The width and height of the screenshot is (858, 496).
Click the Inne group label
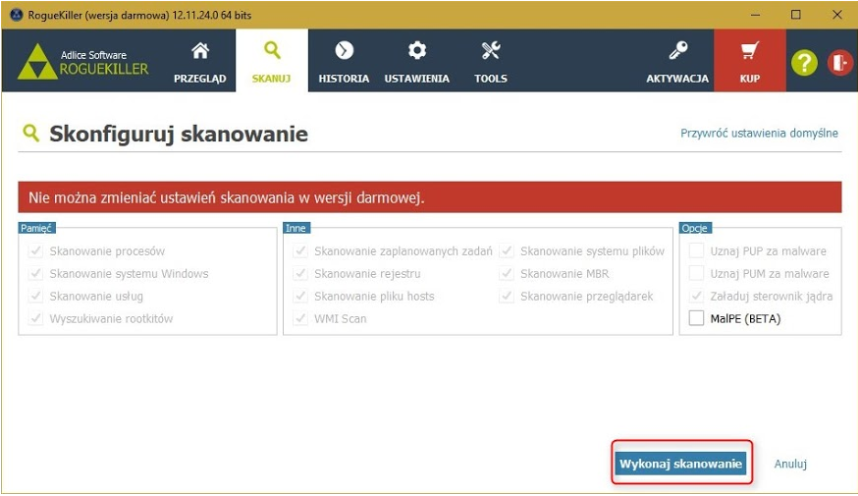tap(296, 228)
